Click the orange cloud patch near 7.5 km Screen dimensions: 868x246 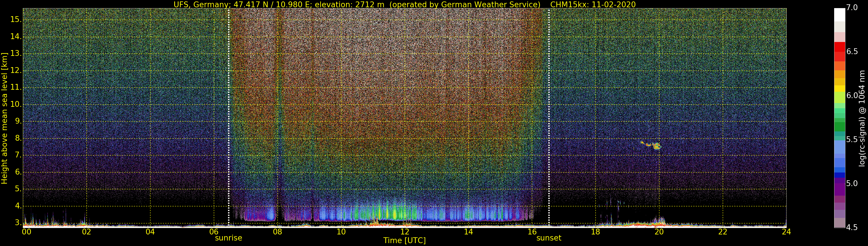click(x=656, y=146)
